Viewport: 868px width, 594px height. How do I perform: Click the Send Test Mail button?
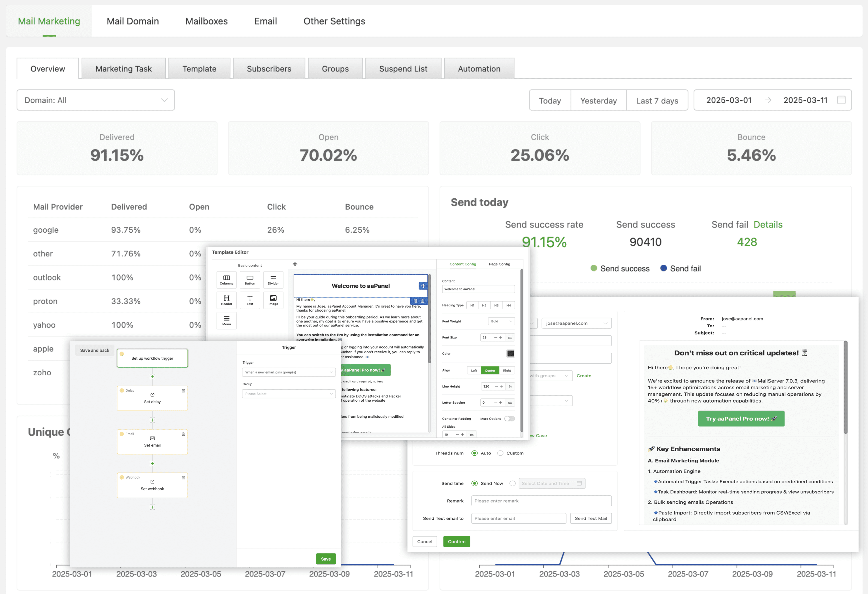pyautogui.click(x=591, y=519)
